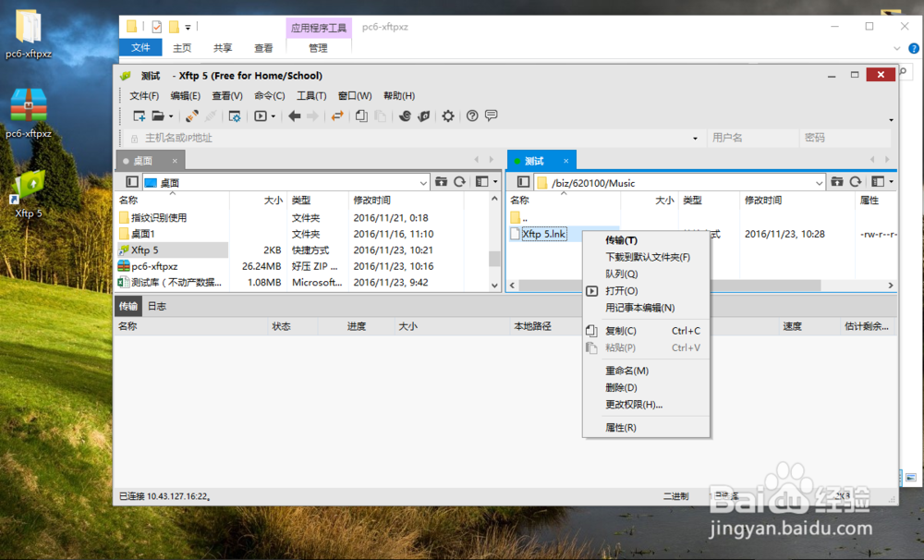The height and width of the screenshot is (560, 924).
Task: Choose 下载到默认文件夹(F) in context menu
Action: point(646,257)
